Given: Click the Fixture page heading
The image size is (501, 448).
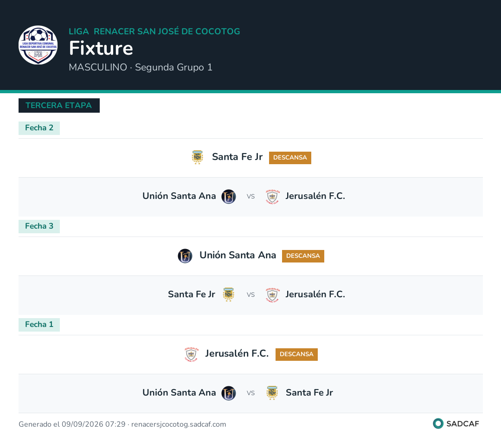Looking at the screenshot, I should [x=101, y=48].
